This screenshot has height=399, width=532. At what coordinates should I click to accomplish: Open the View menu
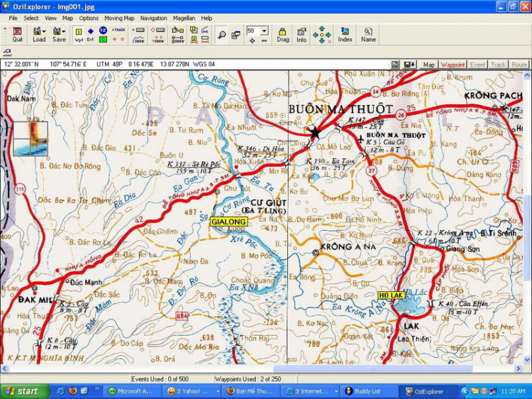(x=50, y=18)
